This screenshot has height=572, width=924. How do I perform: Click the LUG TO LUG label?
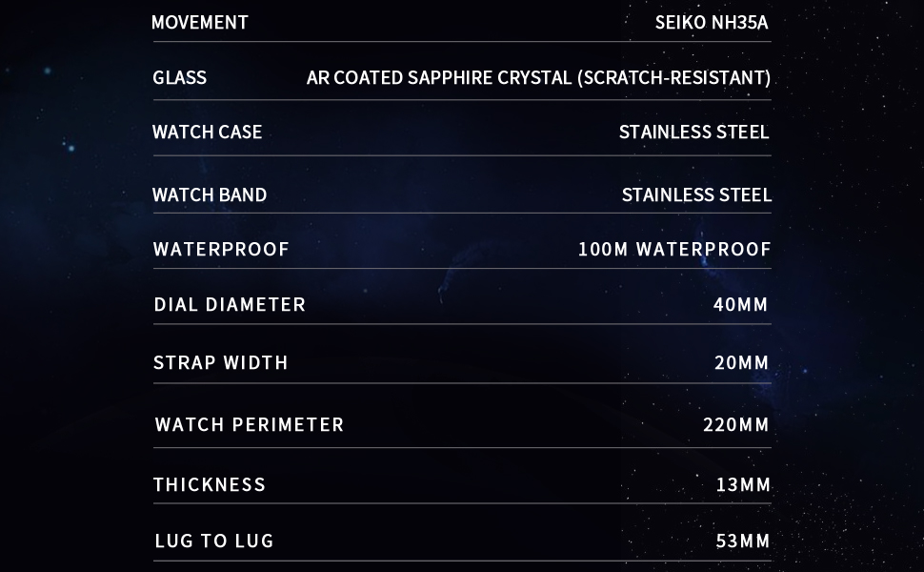click(214, 541)
